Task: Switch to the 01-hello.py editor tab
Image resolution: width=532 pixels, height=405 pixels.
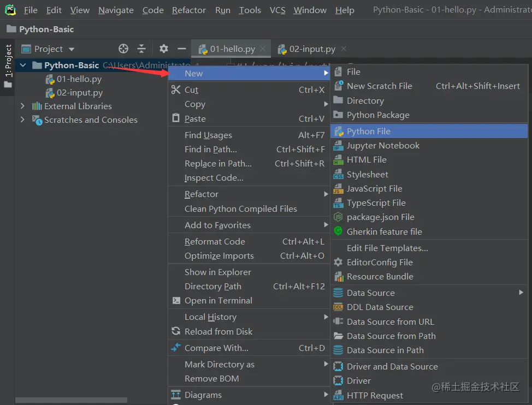Action: point(232,49)
